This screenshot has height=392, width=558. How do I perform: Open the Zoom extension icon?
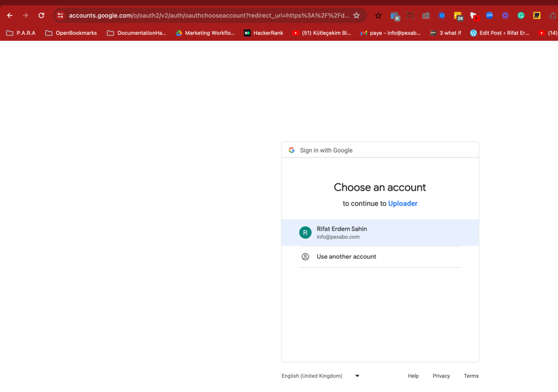pos(489,15)
